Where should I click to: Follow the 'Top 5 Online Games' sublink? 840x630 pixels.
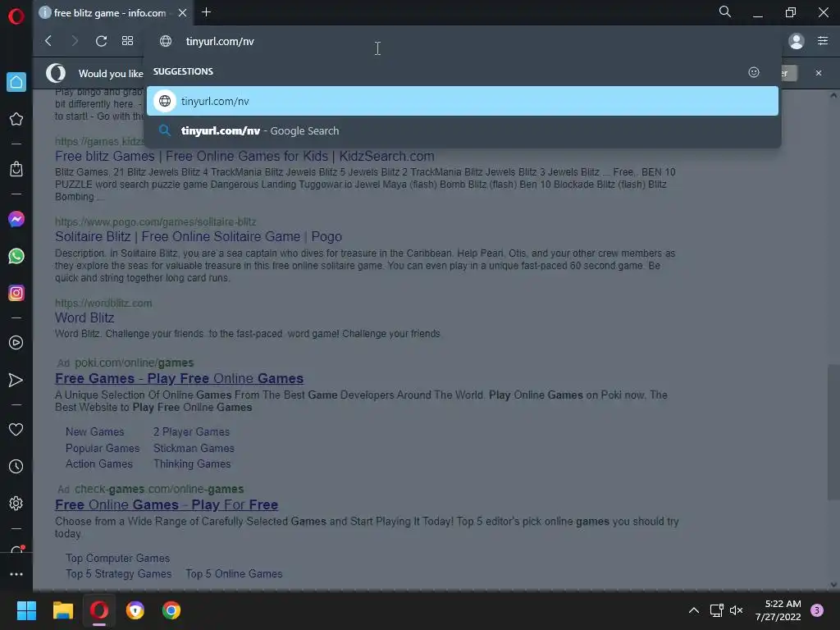tap(234, 573)
